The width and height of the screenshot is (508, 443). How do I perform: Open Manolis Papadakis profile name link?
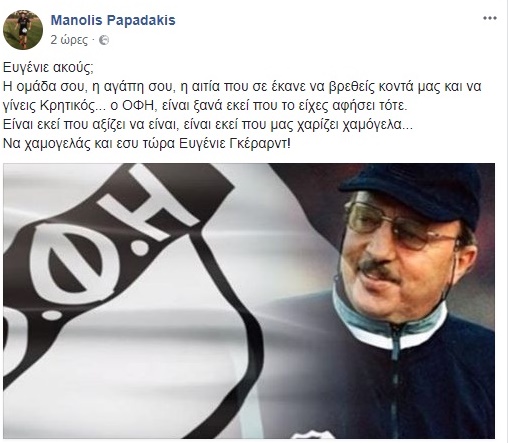pyautogui.click(x=113, y=20)
